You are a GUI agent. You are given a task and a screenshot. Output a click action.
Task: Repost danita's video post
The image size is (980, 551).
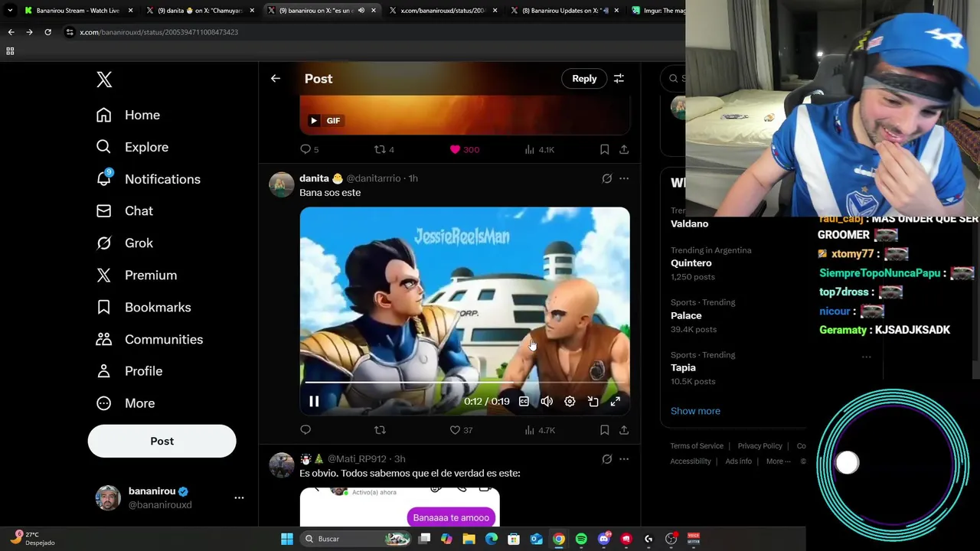[x=380, y=430]
